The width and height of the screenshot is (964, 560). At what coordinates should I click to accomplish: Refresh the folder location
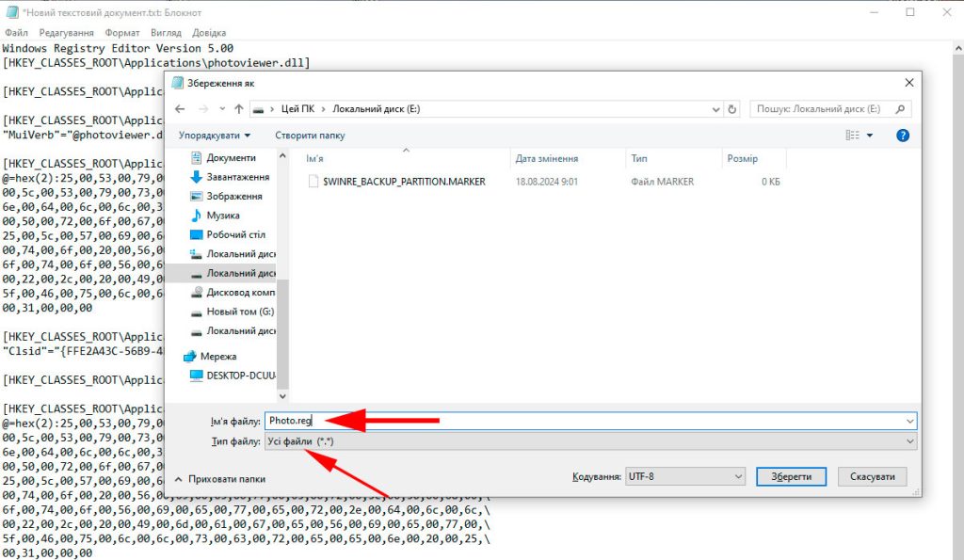732,109
